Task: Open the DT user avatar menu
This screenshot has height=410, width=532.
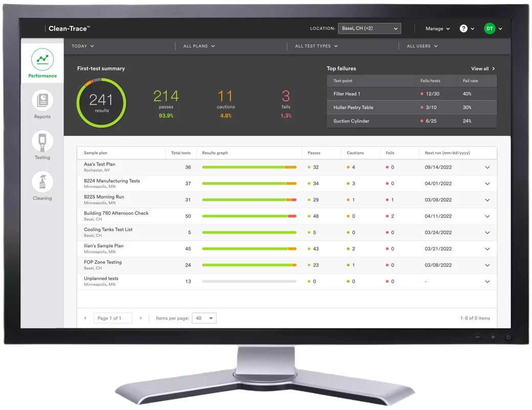Action: pos(490,29)
